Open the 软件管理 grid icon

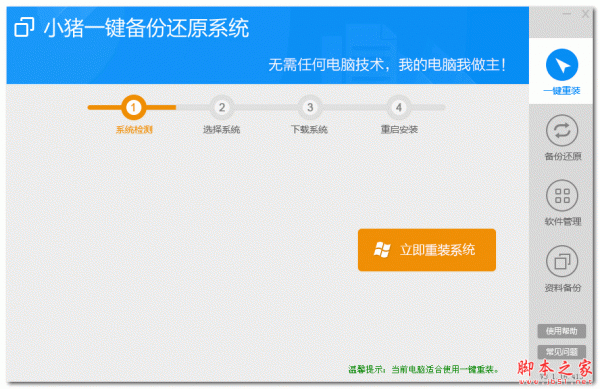tap(562, 196)
